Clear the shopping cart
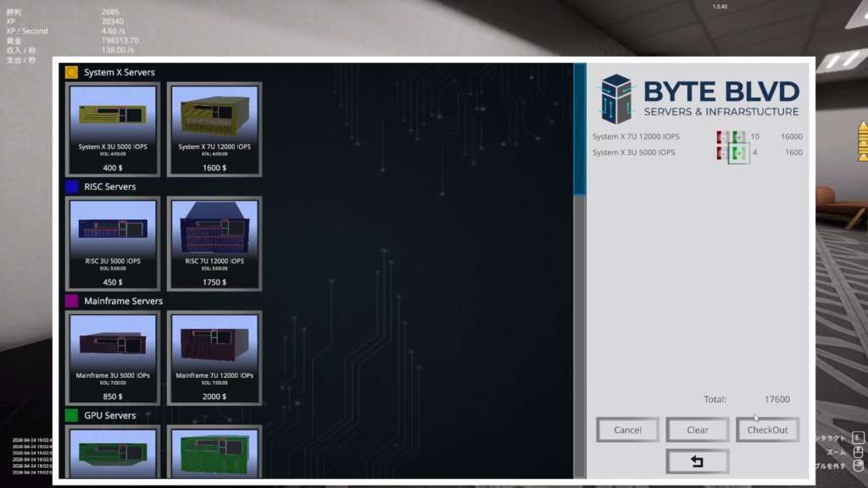The image size is (868, 488). click(698, 430)
